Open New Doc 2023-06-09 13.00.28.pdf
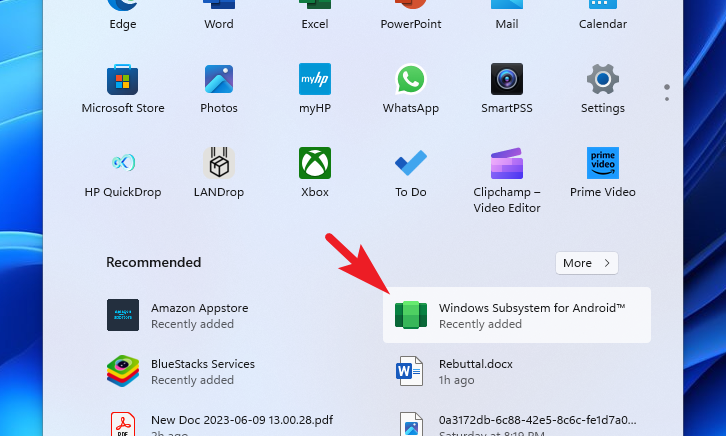Screen dimensions: 726x436 coord(230,424)
